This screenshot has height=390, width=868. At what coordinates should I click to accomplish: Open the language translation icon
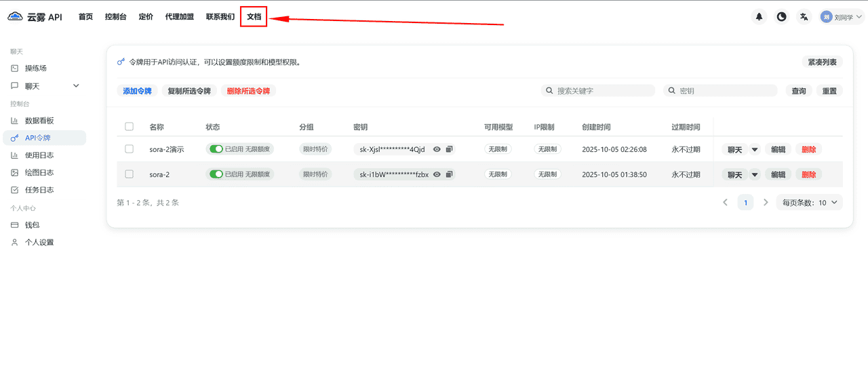(x=804, y=17)
